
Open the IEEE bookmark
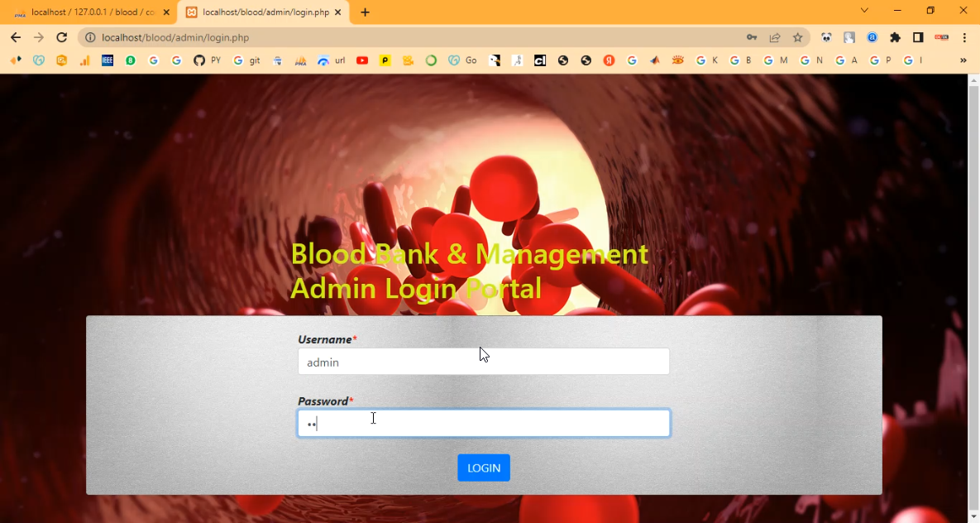point(108,60)
